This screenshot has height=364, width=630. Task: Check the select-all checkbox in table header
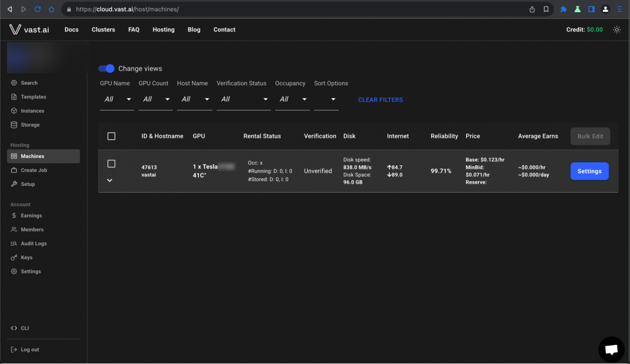pyautogui.click(x=111, y=136)
